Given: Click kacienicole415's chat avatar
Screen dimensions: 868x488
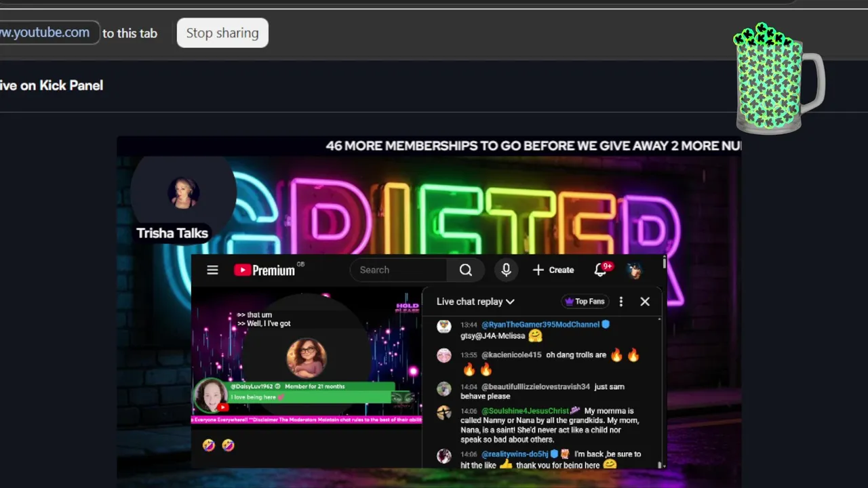Looking at the screenshot, I should point(444,356).
